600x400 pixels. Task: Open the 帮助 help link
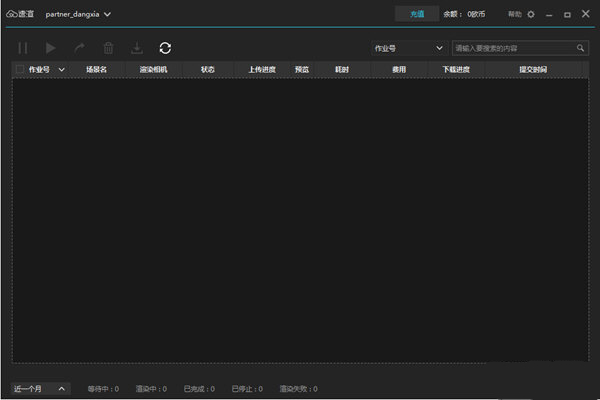click(514, 14)
